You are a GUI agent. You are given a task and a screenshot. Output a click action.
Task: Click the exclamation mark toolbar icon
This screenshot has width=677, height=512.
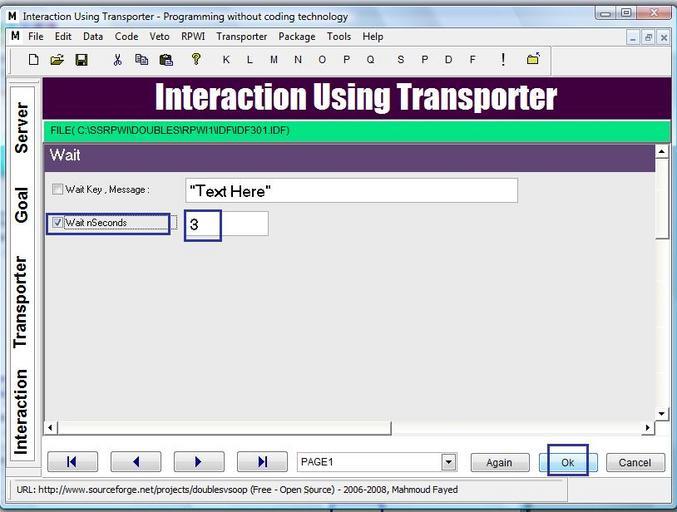[x=502, y=60]
